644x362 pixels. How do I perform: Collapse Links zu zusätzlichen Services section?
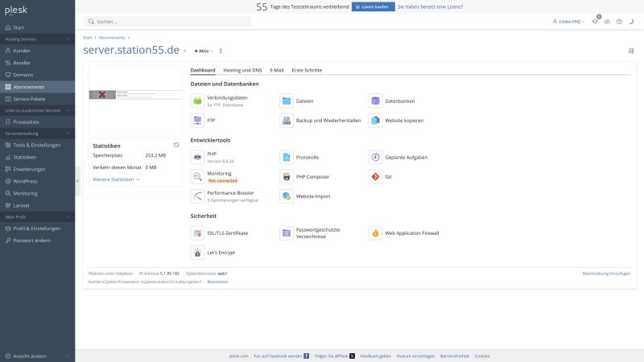point(37,110)
